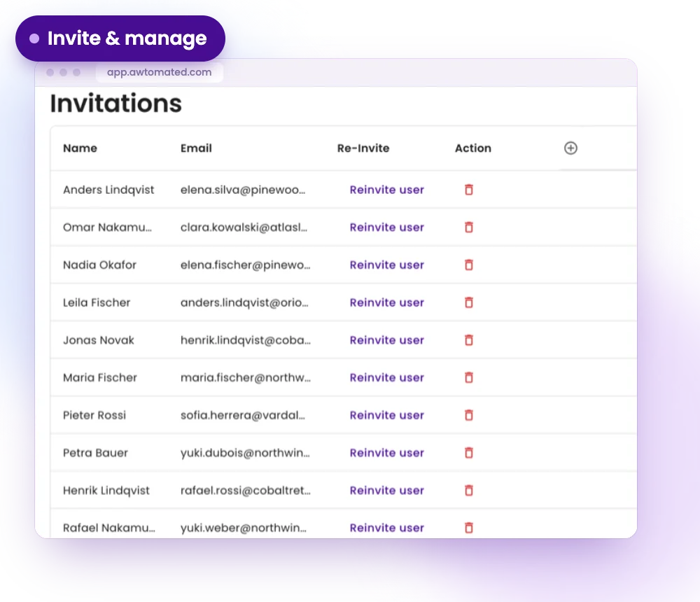Click trash icon for Jonas Novak

point(469,340)
